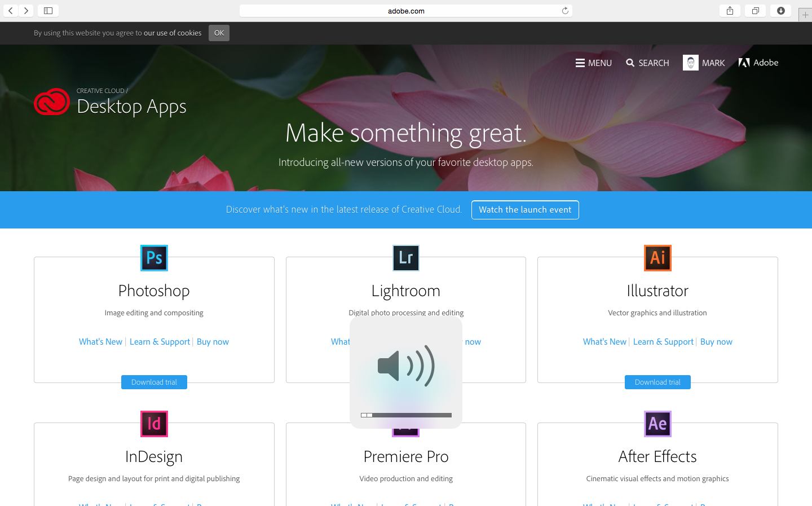Viewport: 812px width, 506px height.
Task: Click the Illustrator Ai app icon
Action: [x=657, y=258]
